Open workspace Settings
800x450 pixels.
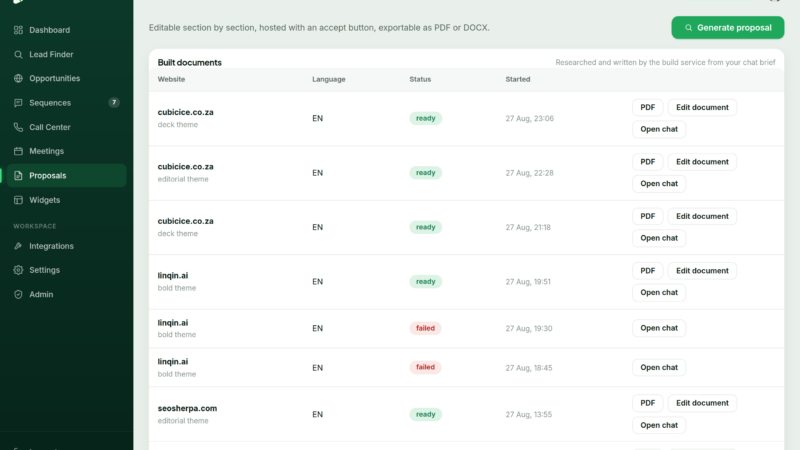click(x=66, y=270)
